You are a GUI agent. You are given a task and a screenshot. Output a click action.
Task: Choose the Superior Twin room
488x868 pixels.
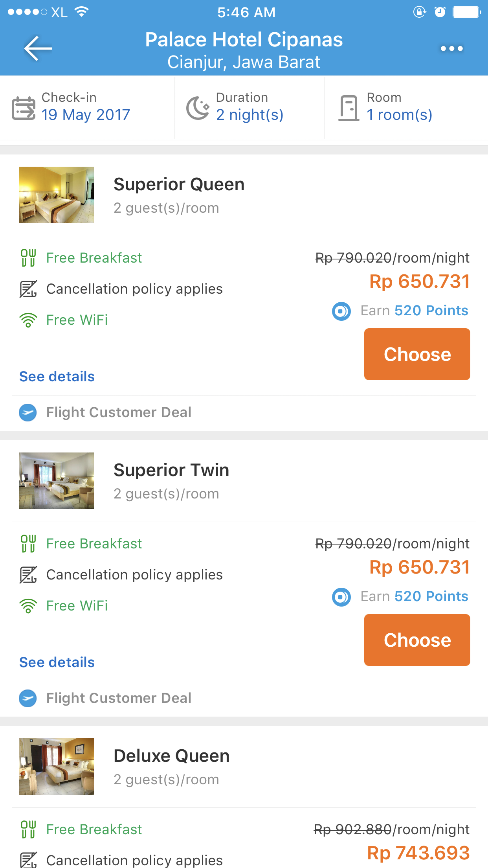click(x=417, y=640)
